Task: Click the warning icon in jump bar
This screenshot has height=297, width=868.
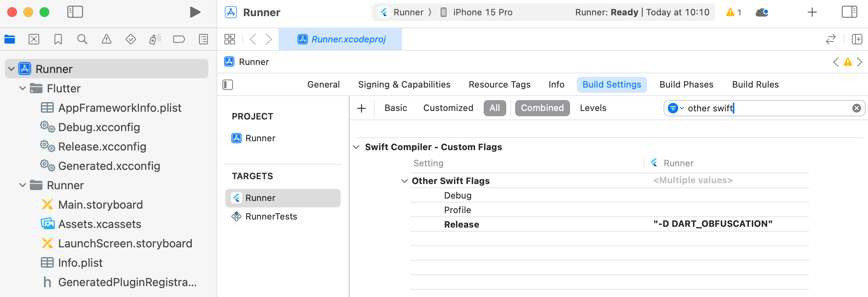Action: [848, 62]
